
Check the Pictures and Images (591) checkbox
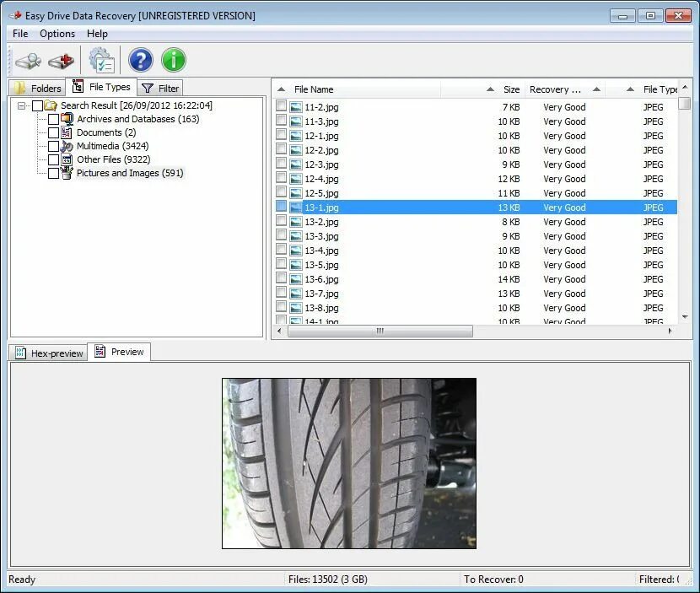pyautogui.click(x=54, y=173)
